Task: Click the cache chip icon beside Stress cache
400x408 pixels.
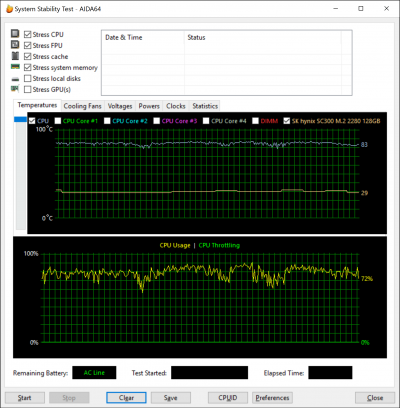Action: click(x=15, y=56)
